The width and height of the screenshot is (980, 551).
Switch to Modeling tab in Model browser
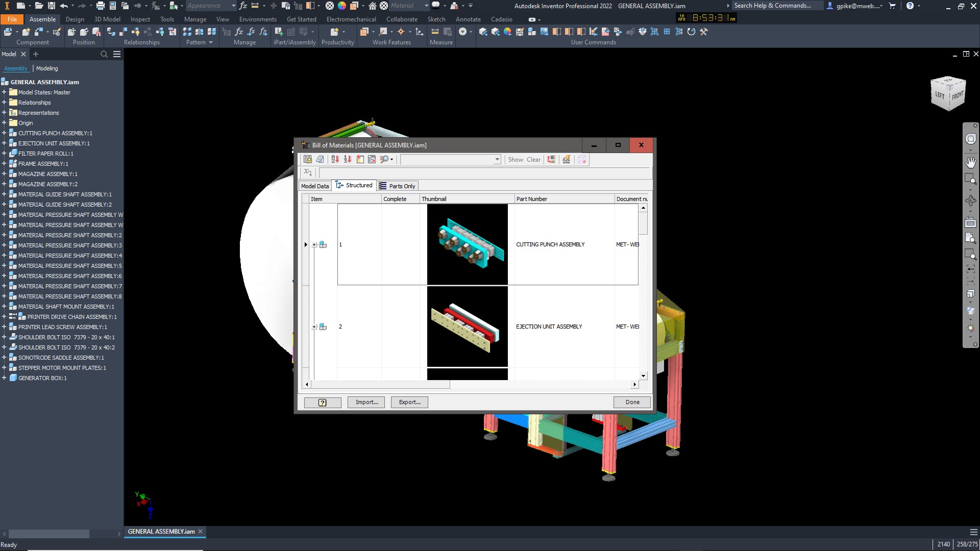pyautogui.click(x=47, y=68)
